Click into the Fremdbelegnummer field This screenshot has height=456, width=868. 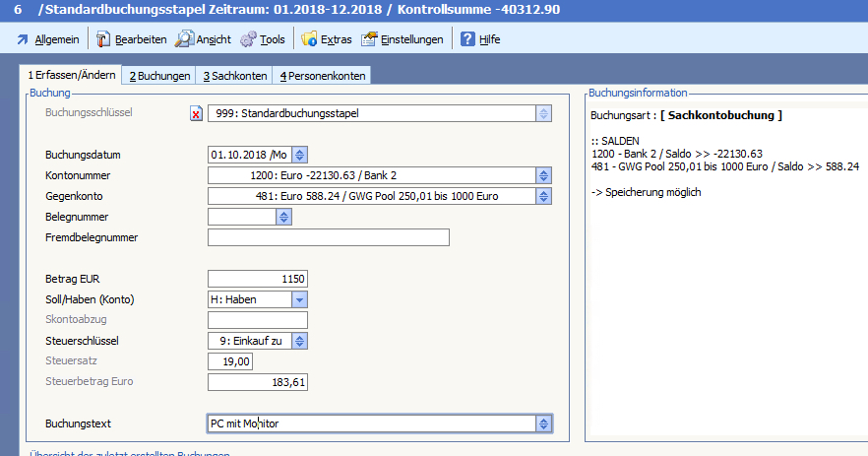click(328, 237)
